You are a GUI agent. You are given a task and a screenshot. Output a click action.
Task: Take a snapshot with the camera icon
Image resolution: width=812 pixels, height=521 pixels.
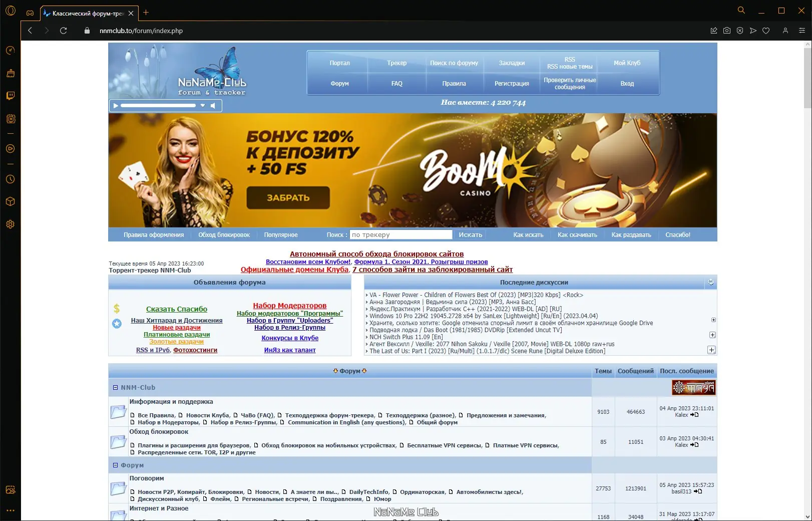point(727,31)
